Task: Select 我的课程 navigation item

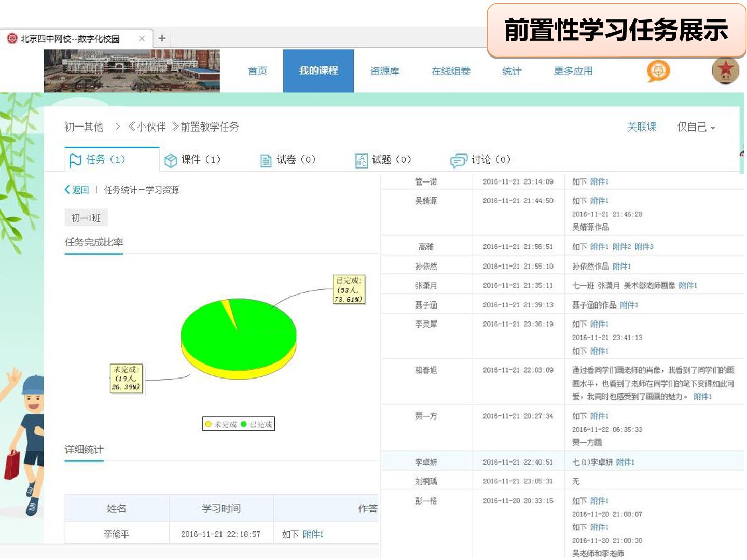Action: [x=319, y=71]
